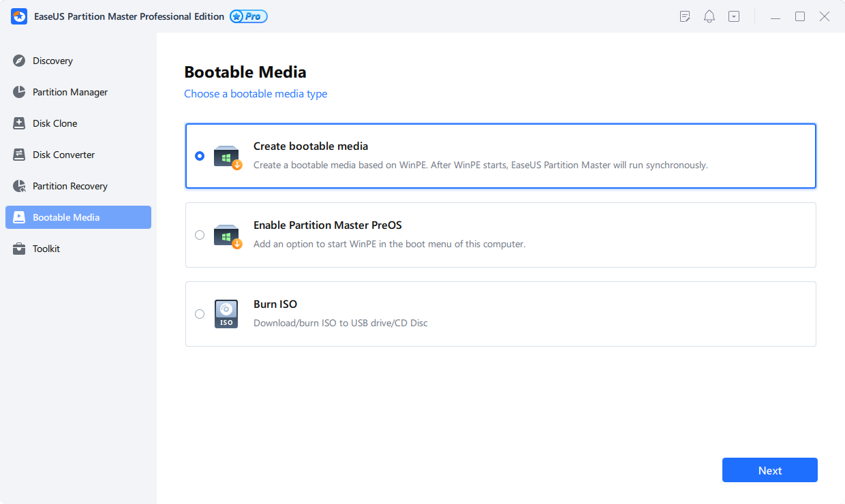Image resolution: width=845 pixels, height=504 pixels.
Task: Open Partition Recovery
Action: 70,186
